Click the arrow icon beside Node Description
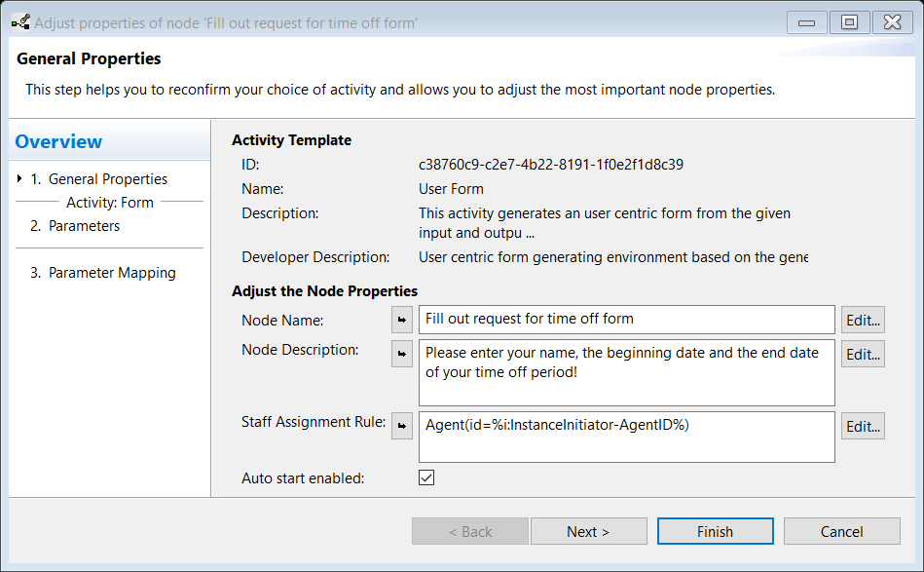The height and width of the screenshot is (572, 924). click(401, 355)
